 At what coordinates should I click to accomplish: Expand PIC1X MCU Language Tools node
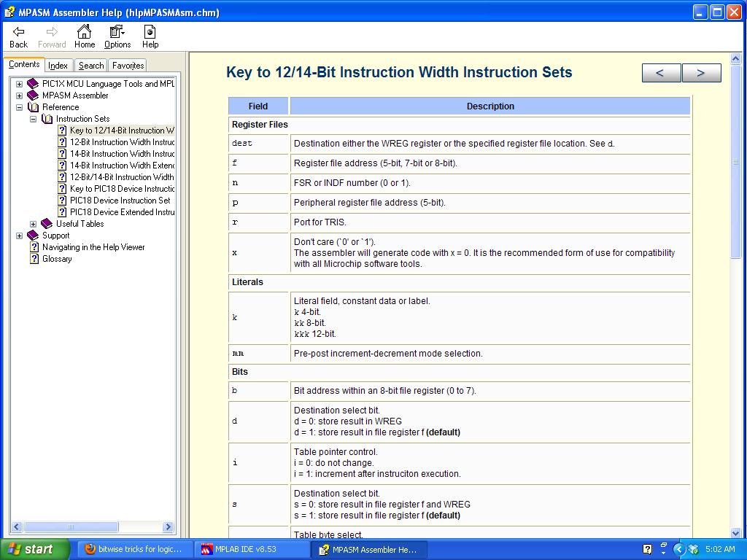[19, 84]
